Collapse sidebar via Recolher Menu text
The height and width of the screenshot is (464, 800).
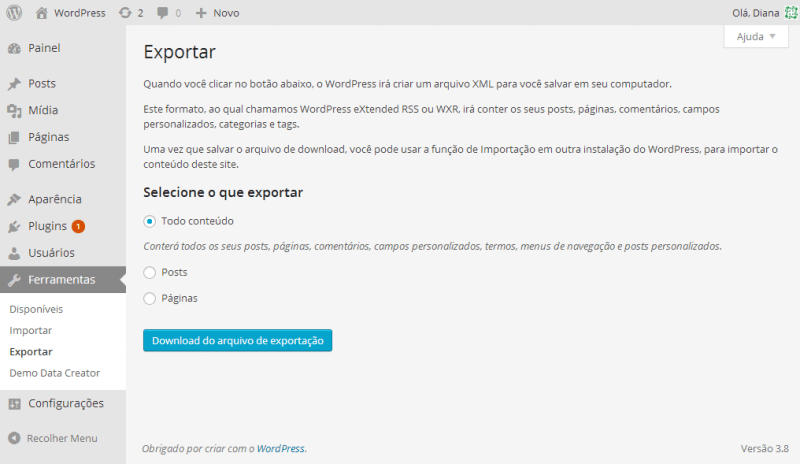62,438
